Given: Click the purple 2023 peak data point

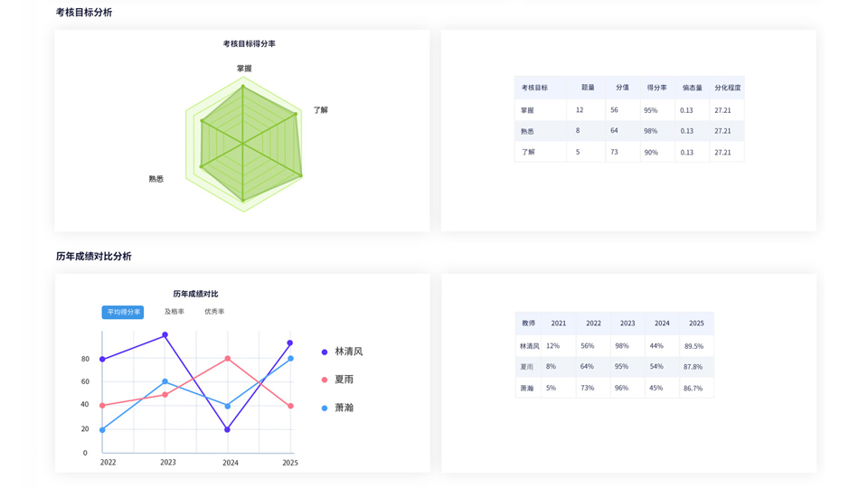Looking at the screenshot, I should [x=165, y=335].
